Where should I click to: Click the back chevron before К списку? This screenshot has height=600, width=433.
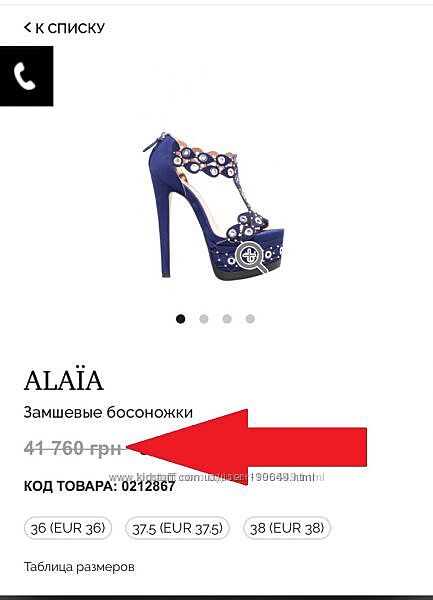[x=27, y=27]
